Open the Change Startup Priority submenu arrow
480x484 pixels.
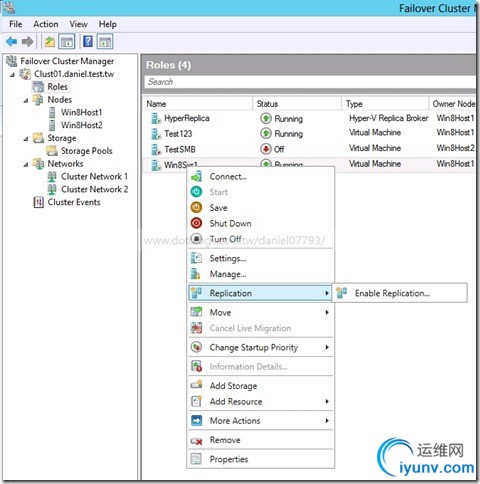[327, 347]
